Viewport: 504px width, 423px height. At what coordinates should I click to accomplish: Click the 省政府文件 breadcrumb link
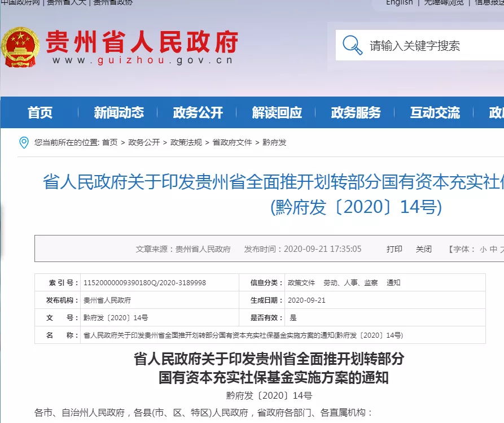click(232, 142)
